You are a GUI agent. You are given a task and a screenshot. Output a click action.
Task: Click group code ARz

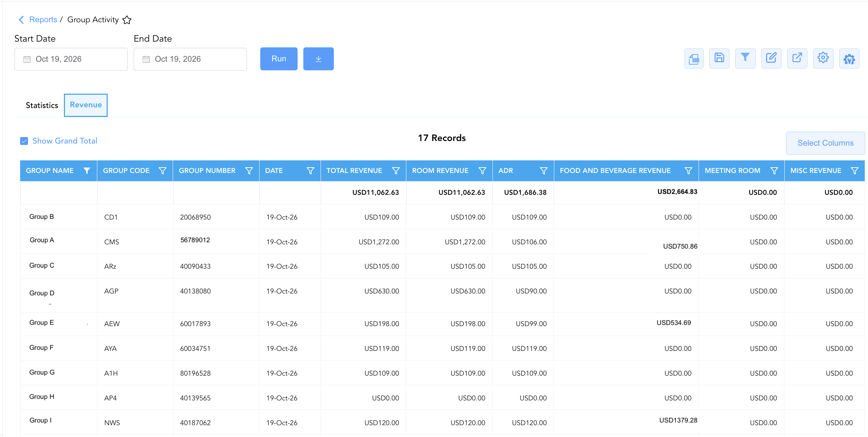pos(110,267)
